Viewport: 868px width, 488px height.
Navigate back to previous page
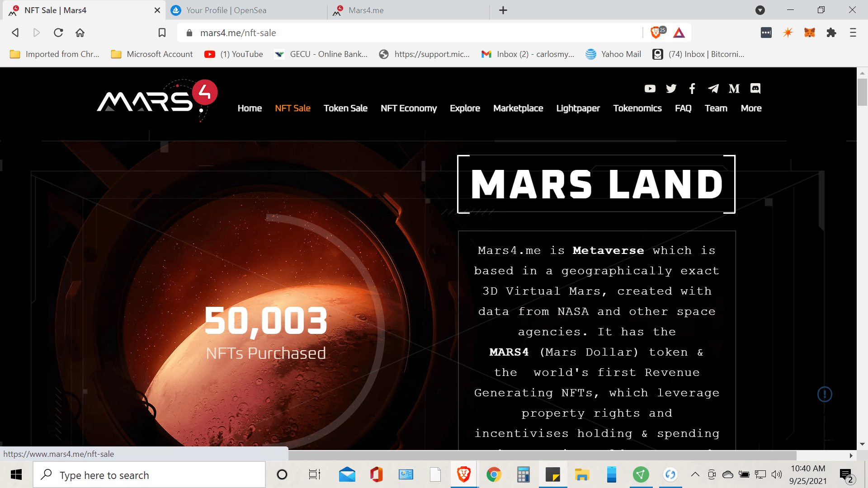tap(15, 33)
